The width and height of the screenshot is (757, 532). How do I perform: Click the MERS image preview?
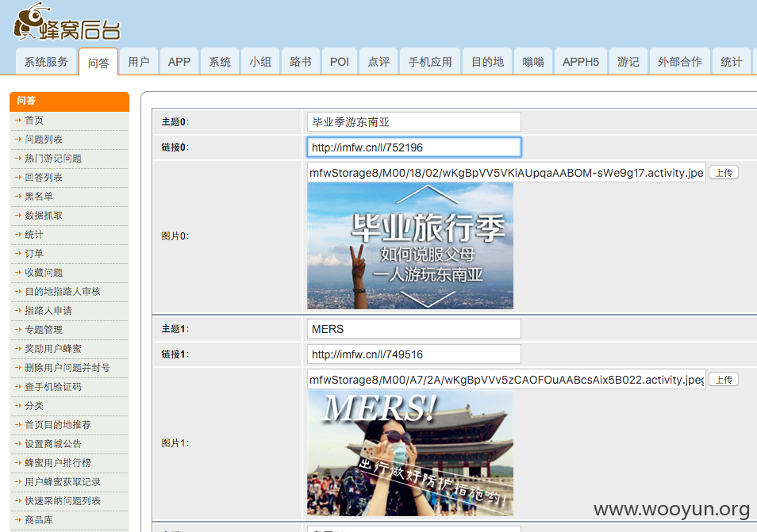coord(410,453)
